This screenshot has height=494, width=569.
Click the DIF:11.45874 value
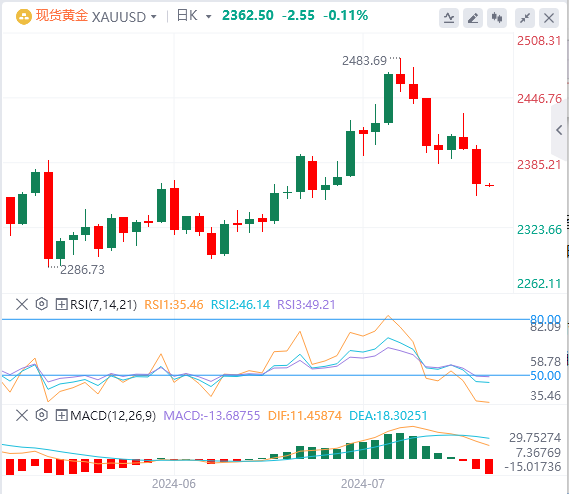[x=305, y=416]
